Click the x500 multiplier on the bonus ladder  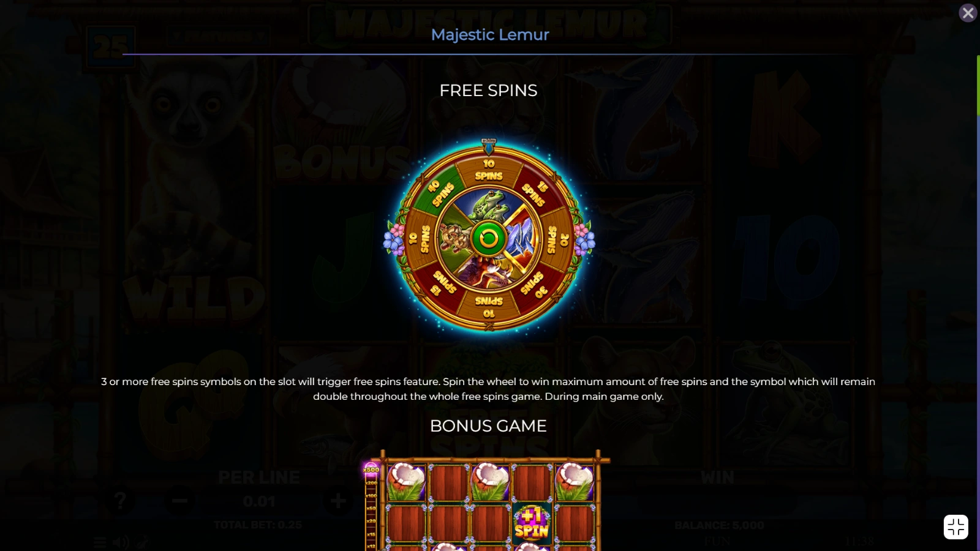tap(371, 470)
